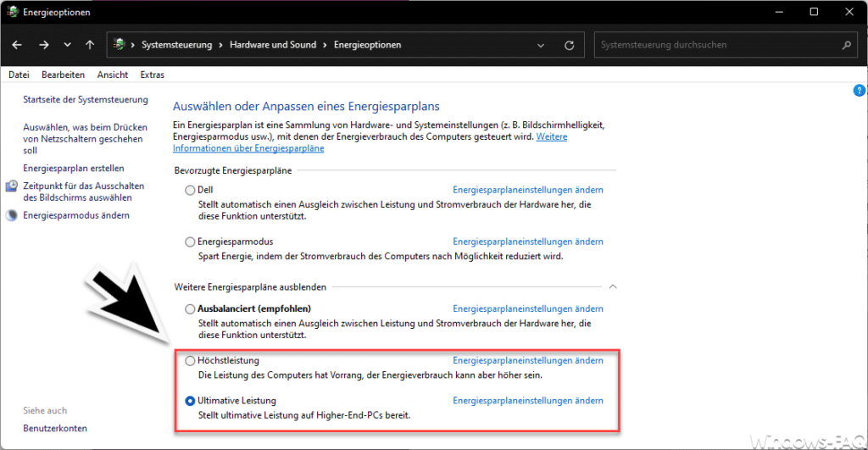
Task: Navigate to Hardware und Sound breadcrumb
Action: (x=273, y=45)
